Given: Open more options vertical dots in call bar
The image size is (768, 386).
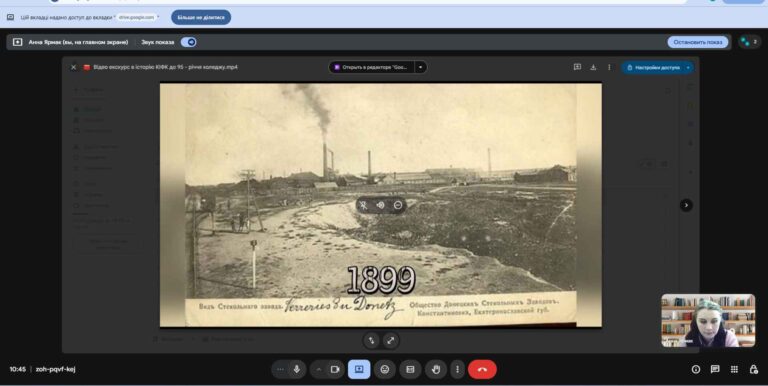Looking at the screenshot, I should (457, 369).
